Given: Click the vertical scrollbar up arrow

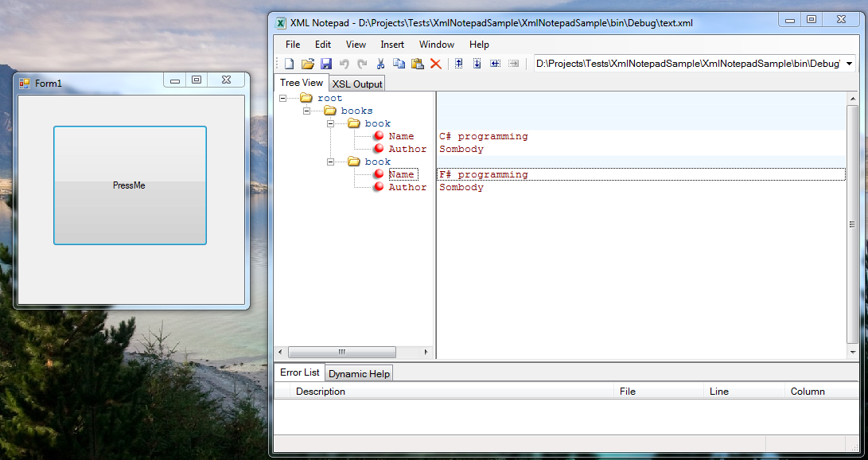Looking at the screenshot, I should coord(853,99).
